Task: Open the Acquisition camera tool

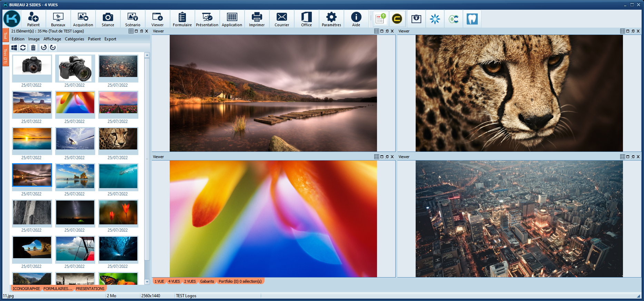Action: point(83,19)
